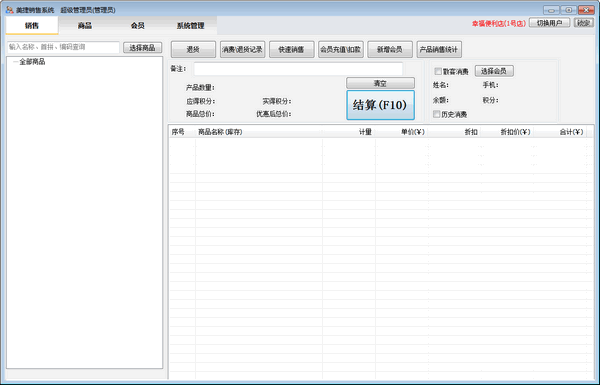Click the 商品名称 (库存) column header
Screen dimensions: 600x385
point(259,132)
